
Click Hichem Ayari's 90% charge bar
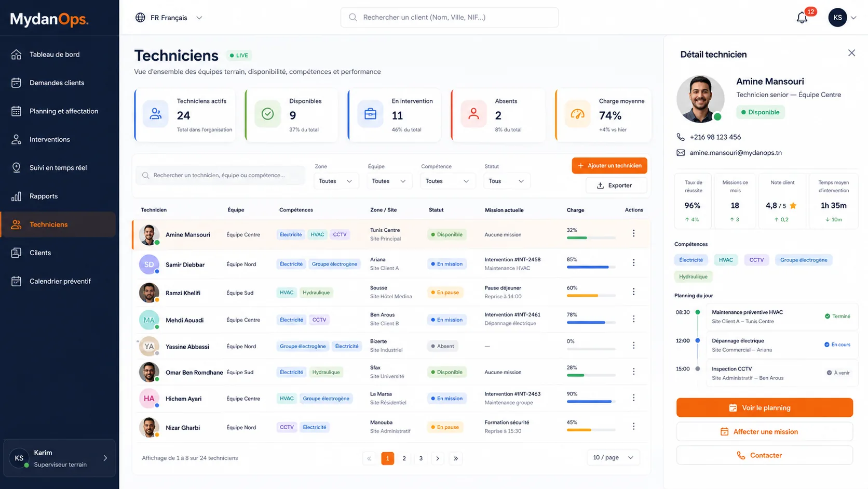(591, 402)
